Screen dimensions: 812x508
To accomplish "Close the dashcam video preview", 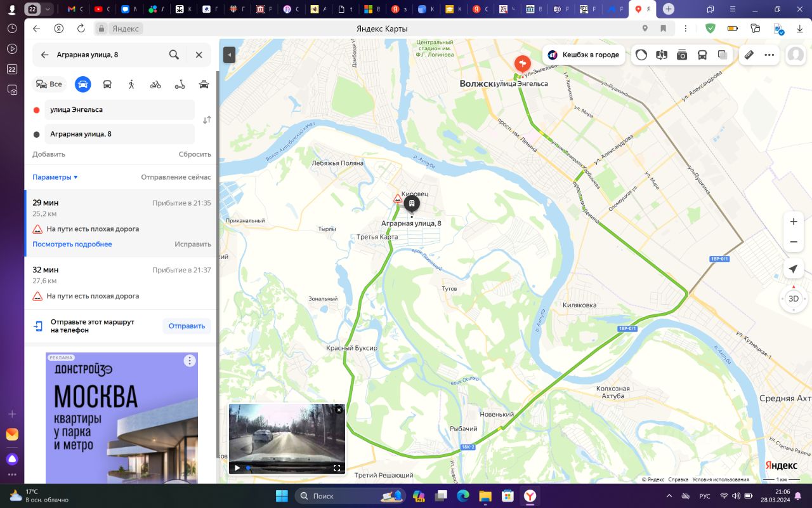I will click(339, 410).
